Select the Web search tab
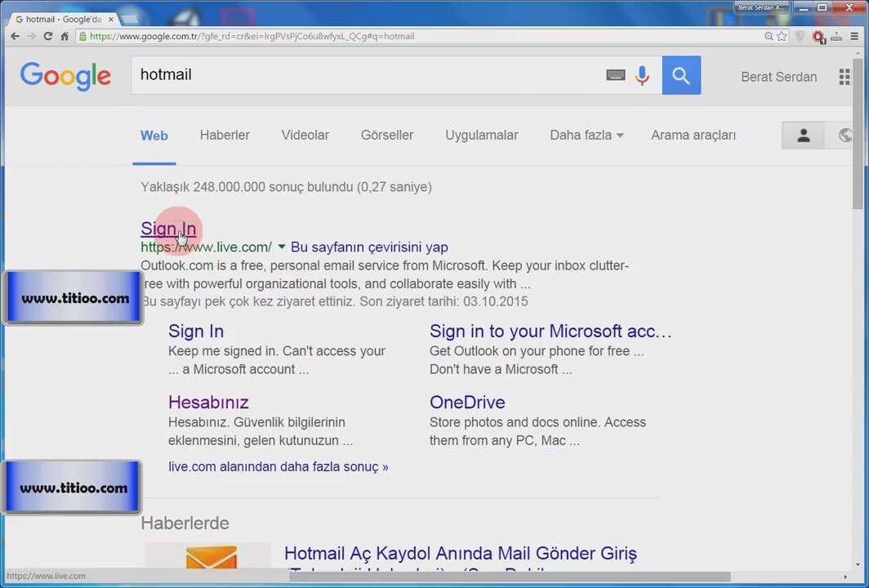Image resolution: width=869 pixels, height=588 pixels. pos(154,136)
